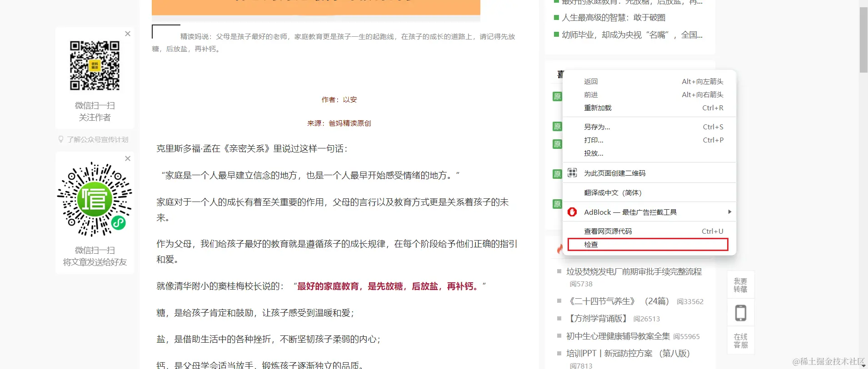Open 《二十四节气养生》（24篇） link
868x369 pixels.
tap(619, 301)
